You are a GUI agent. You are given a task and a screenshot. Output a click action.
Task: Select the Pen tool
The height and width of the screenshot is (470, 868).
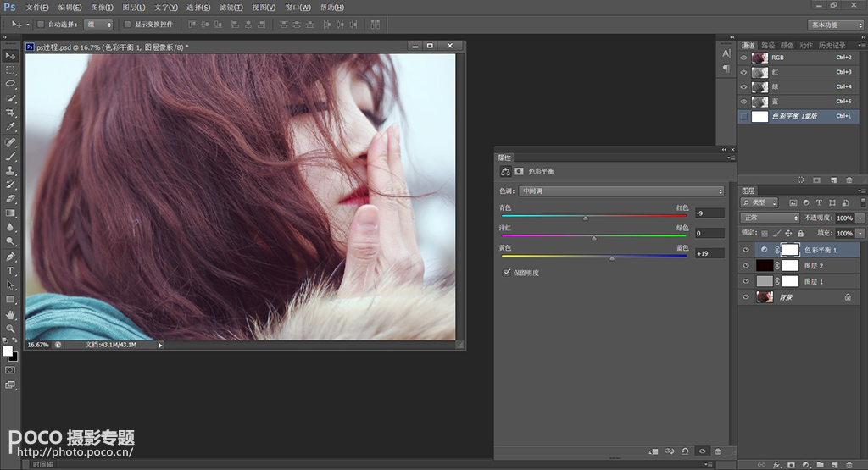click(x=10, y=257)
